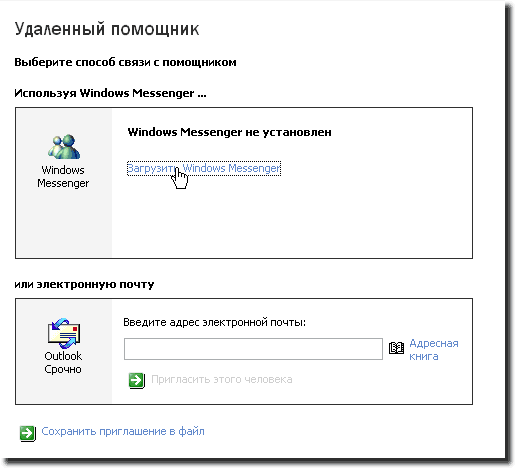Click the Windows Messenger people icon

(x=64, y=146)
